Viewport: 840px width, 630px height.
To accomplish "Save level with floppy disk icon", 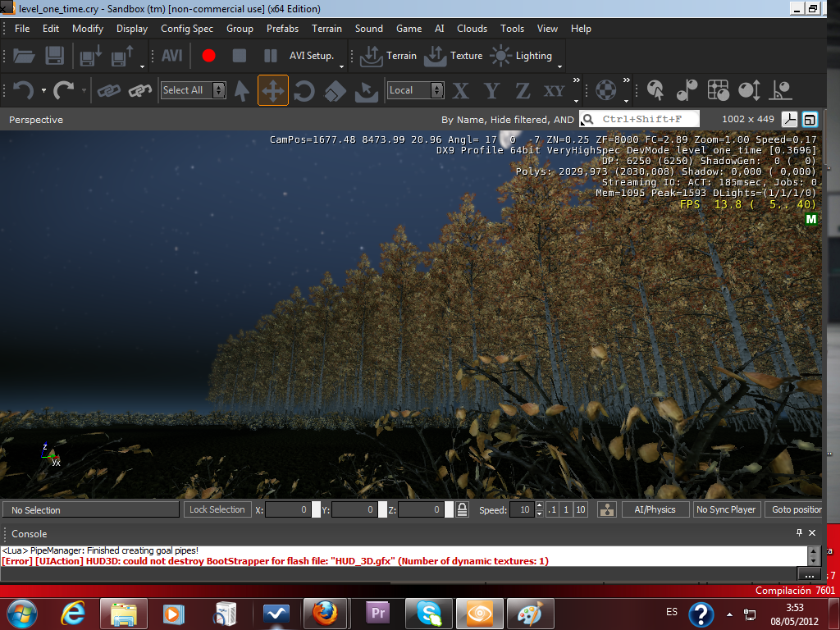I will click(x=55, y=56).
